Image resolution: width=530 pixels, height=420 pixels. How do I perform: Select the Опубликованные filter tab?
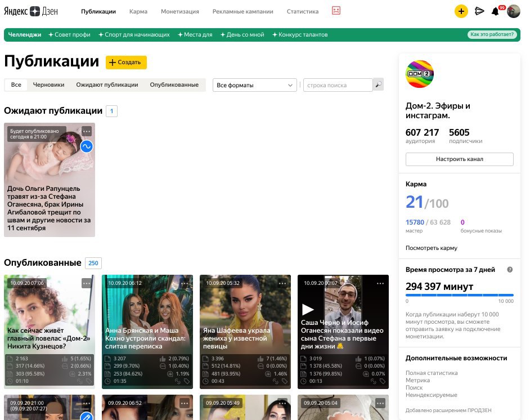pos(174,84)
